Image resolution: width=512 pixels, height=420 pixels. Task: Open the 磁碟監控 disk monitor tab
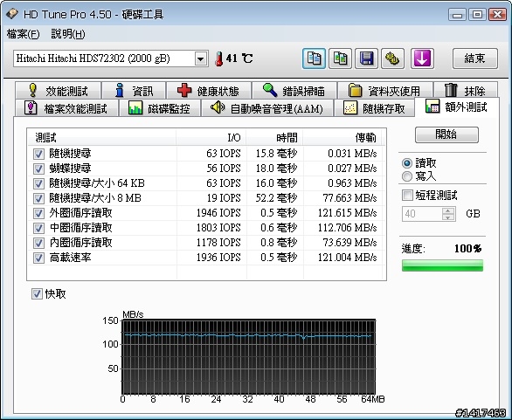pyautogui.click(x=160, y=108)
